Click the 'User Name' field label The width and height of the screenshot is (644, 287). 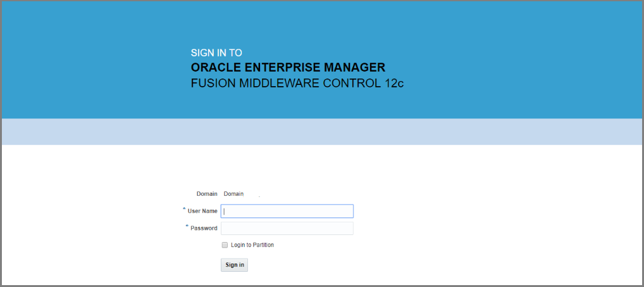coord(202,211)
